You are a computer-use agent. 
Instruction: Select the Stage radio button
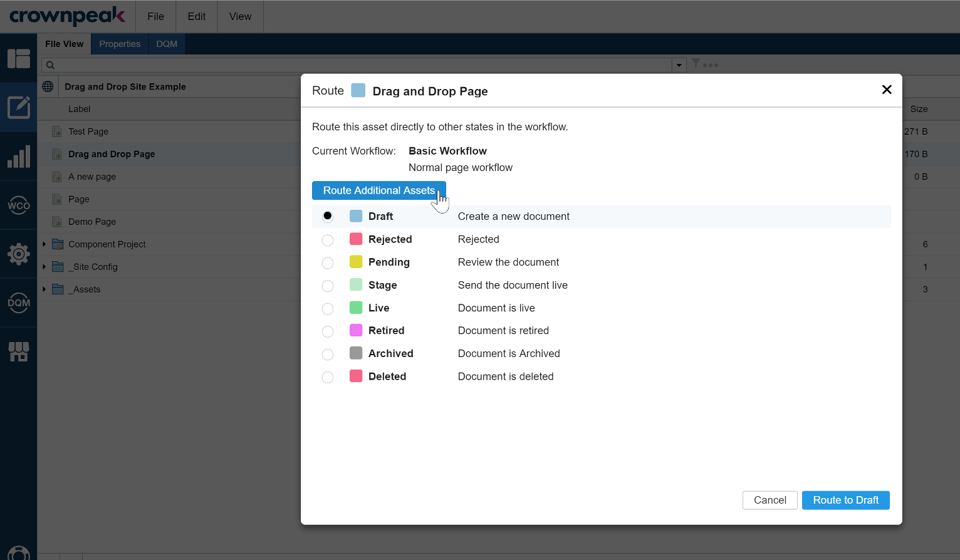click(328, 286)
